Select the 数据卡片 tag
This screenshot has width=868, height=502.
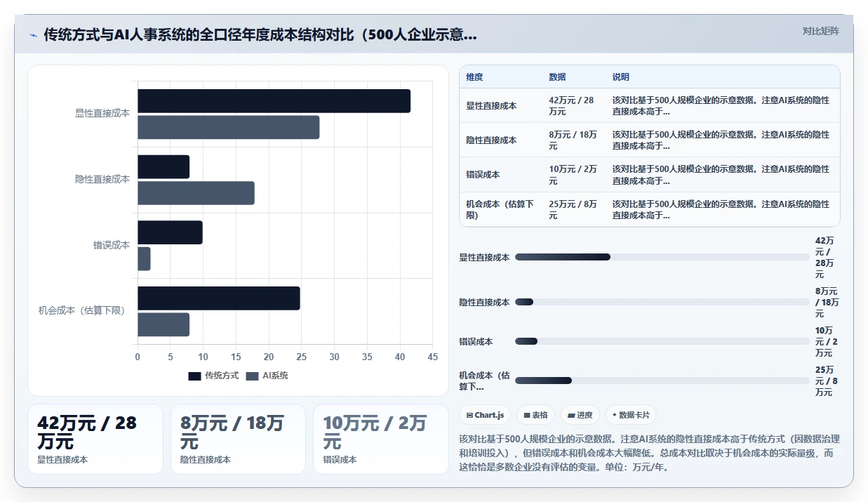pos(631,415)
